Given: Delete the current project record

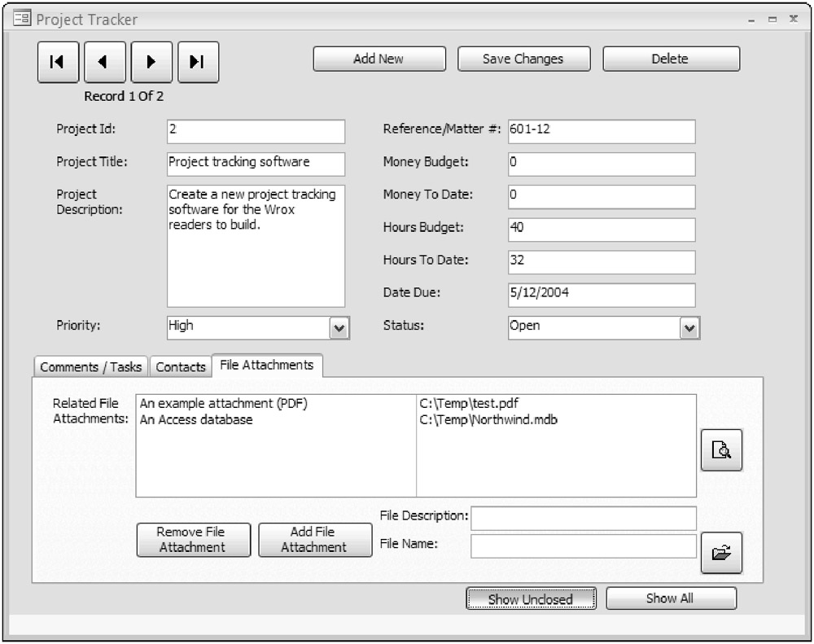Looking at the screenshot, I should click(670, 59).
